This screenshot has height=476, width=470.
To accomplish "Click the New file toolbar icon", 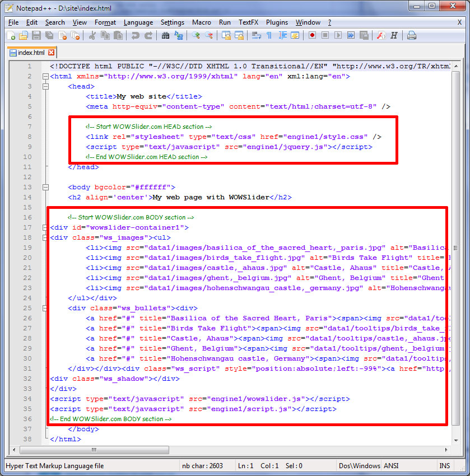I will [11, 35].
